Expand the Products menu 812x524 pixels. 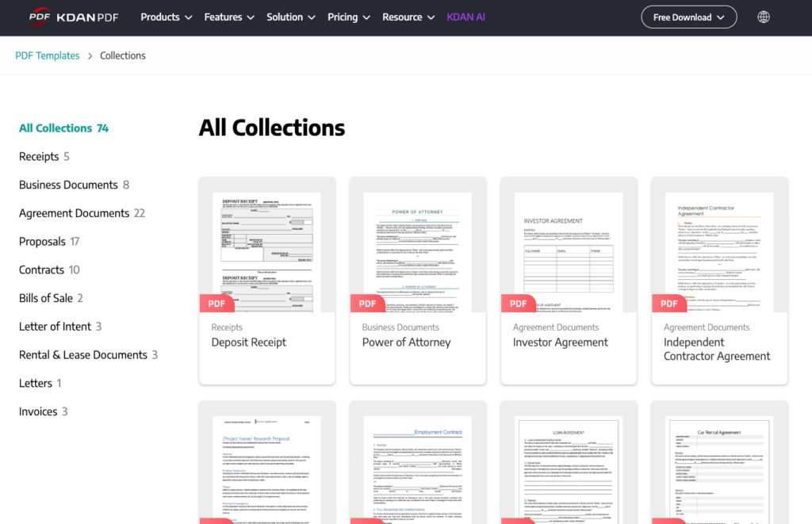167,17
